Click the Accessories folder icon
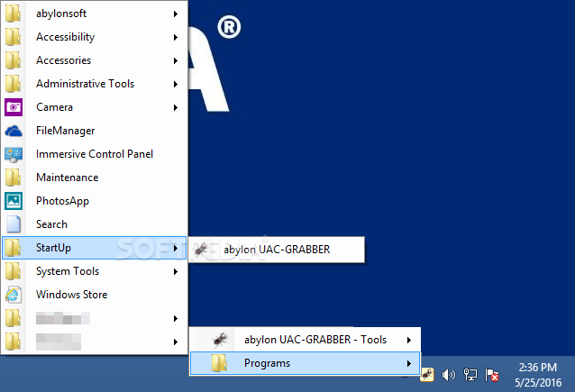Viewport: 575px width, 392px height. (x=13, y=60)
